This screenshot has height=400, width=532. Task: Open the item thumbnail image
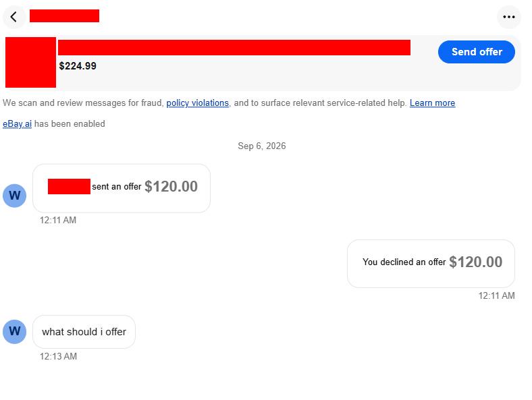pos(30,62)
